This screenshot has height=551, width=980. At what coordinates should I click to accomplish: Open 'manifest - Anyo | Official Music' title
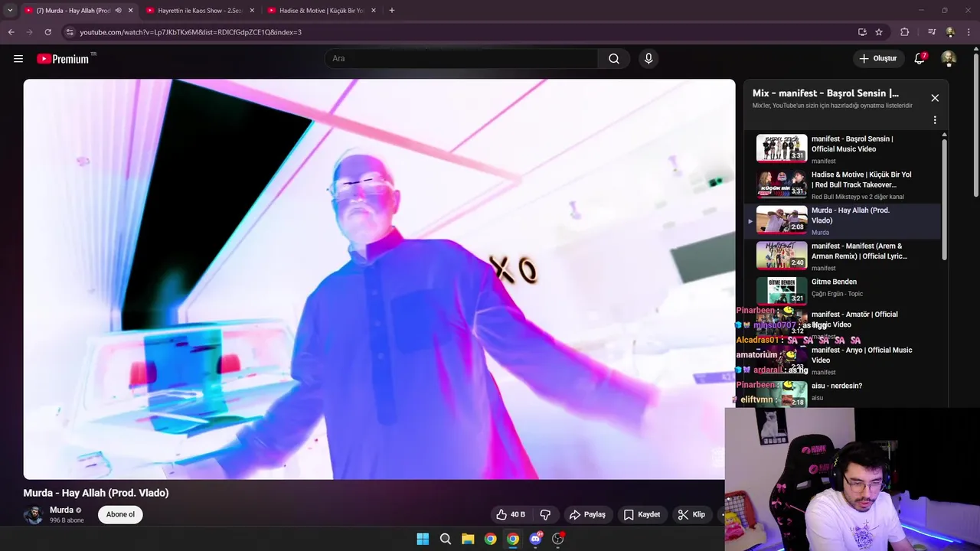point(861,355)
